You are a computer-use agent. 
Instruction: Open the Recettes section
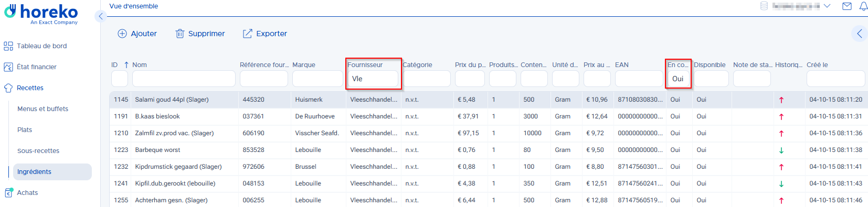pos(30,88)
